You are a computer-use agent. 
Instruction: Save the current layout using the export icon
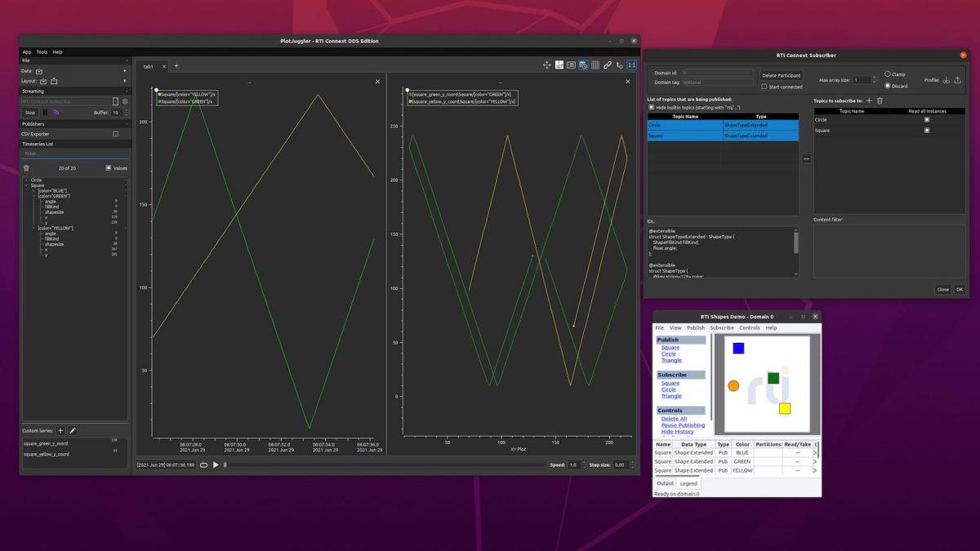click(x=55, y=81)
